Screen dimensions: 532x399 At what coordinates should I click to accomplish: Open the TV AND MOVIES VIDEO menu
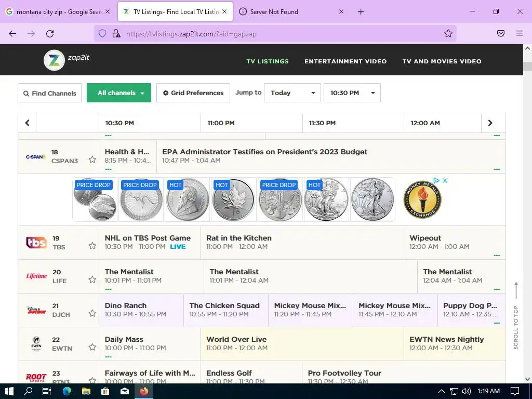click(442, 61)
